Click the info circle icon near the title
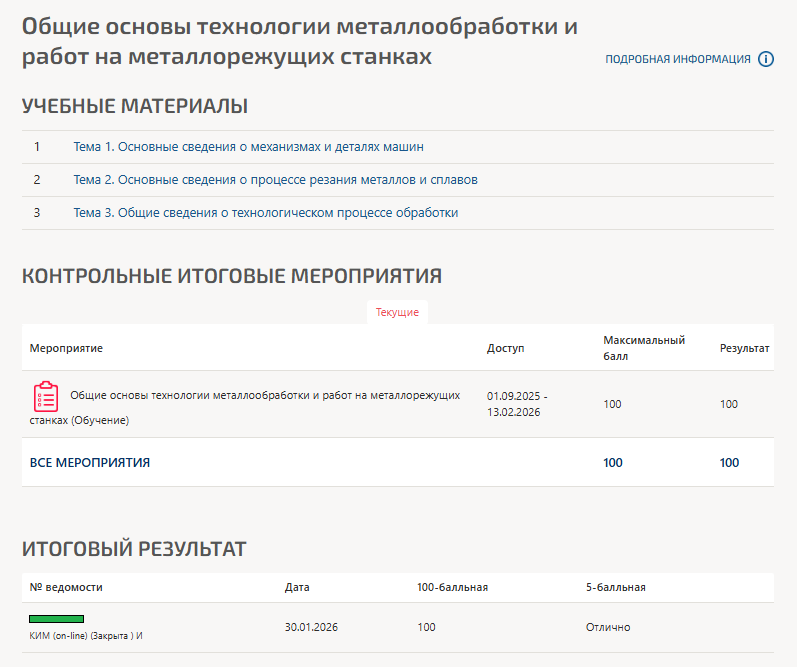 pyautogui.click(x=766, y=59)
